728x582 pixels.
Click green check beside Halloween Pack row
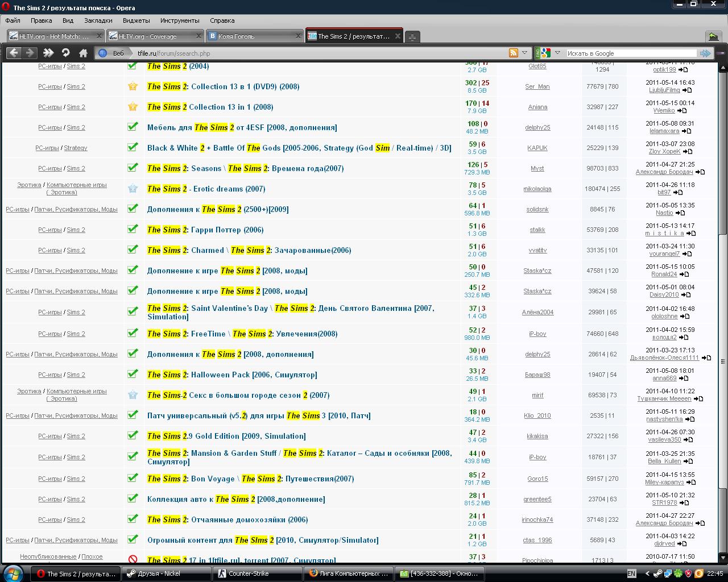point(133,374)
